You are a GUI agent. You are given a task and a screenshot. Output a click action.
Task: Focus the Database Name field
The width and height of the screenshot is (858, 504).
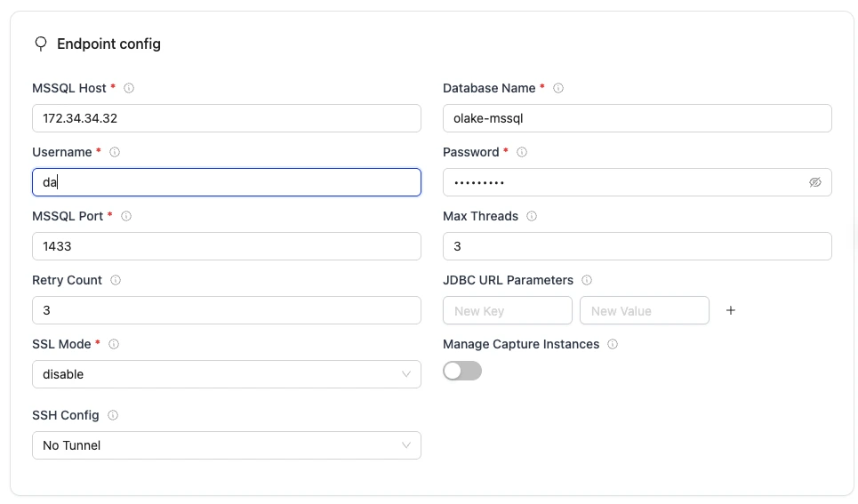click(x=637, y=118)
